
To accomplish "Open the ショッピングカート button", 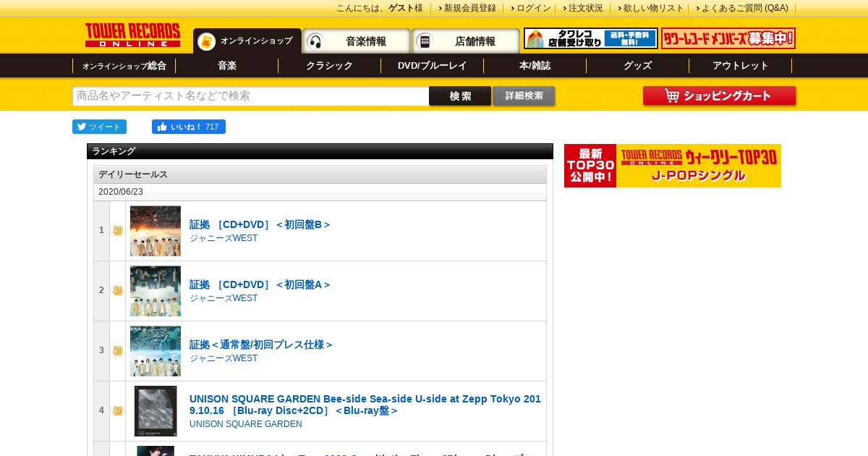I will 719,96.
